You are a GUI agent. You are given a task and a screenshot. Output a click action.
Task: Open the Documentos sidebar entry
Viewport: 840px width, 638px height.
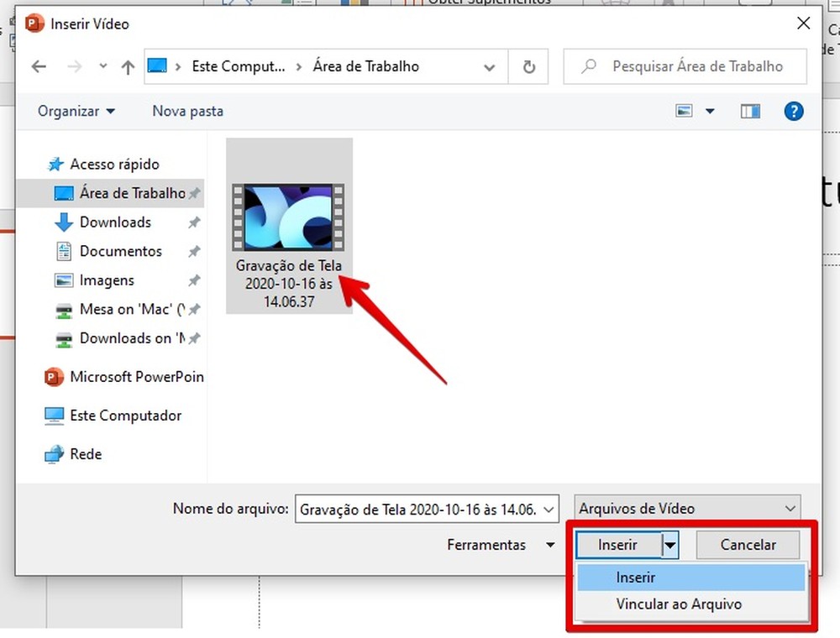click(x=118, y=251)
